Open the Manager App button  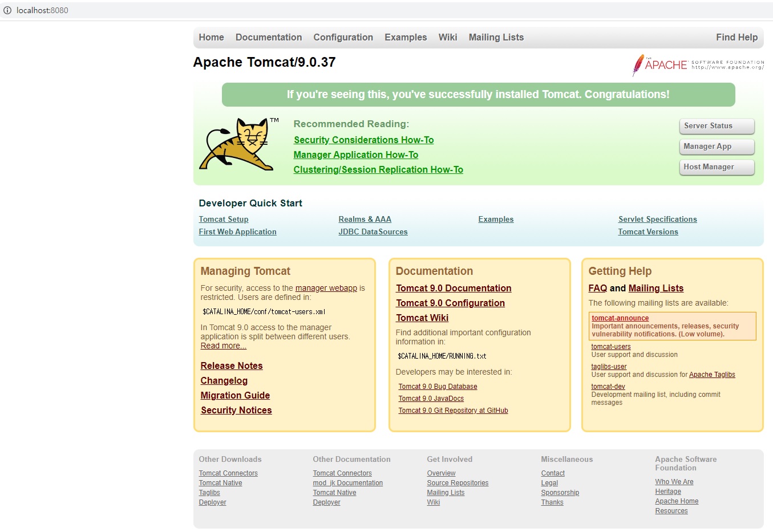717,147
